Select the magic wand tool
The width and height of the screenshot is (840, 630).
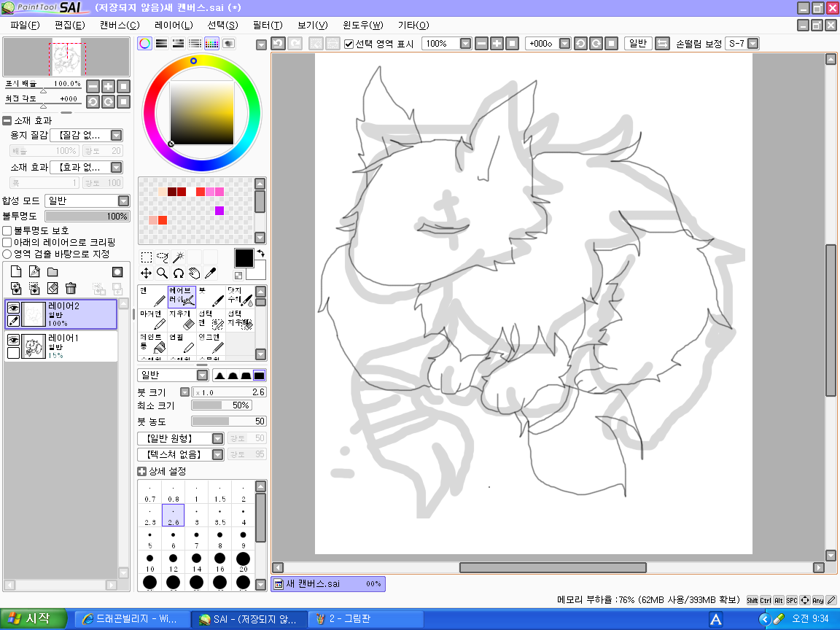(x=178, y=257)
